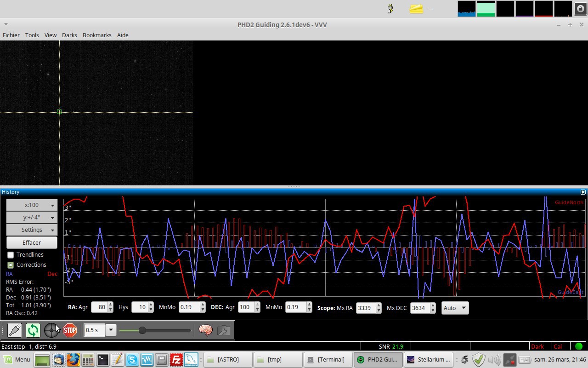Click the taskbar clock sam. 26 mars
Viewport: 588px width, 368px height.
[560, 360]
